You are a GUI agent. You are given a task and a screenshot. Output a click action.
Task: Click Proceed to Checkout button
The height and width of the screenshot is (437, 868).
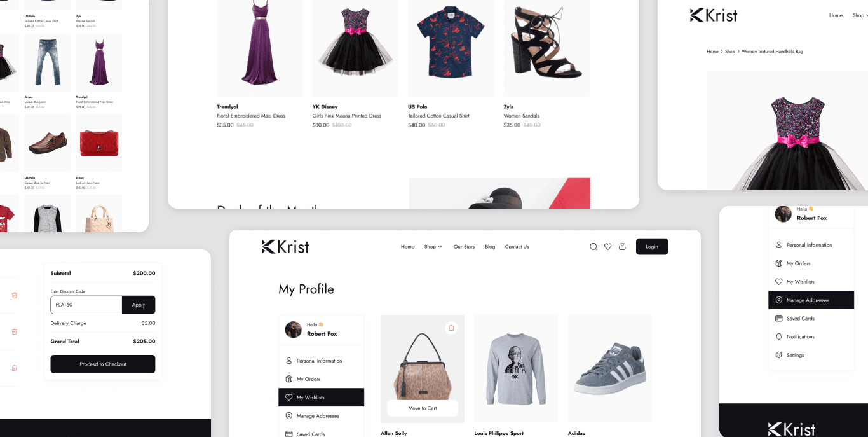click(x=103, y=364)
